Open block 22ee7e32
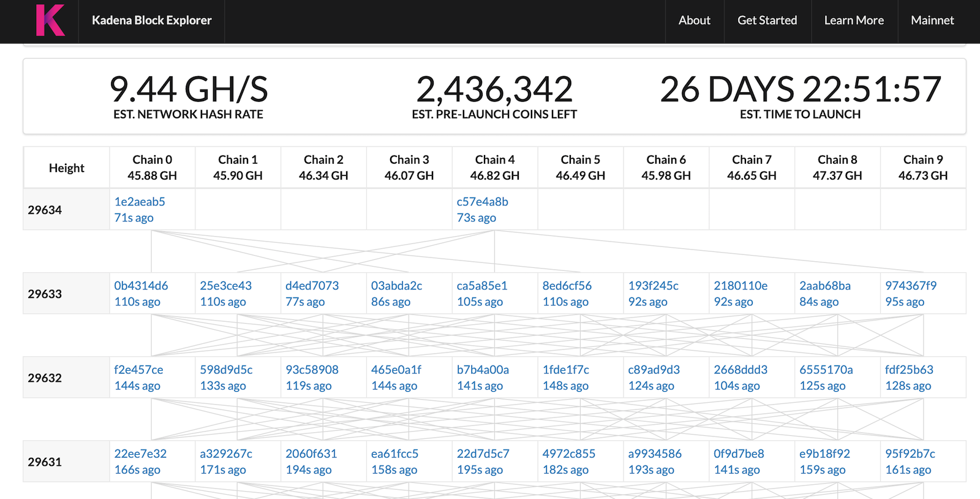 (x=140, y=454)
